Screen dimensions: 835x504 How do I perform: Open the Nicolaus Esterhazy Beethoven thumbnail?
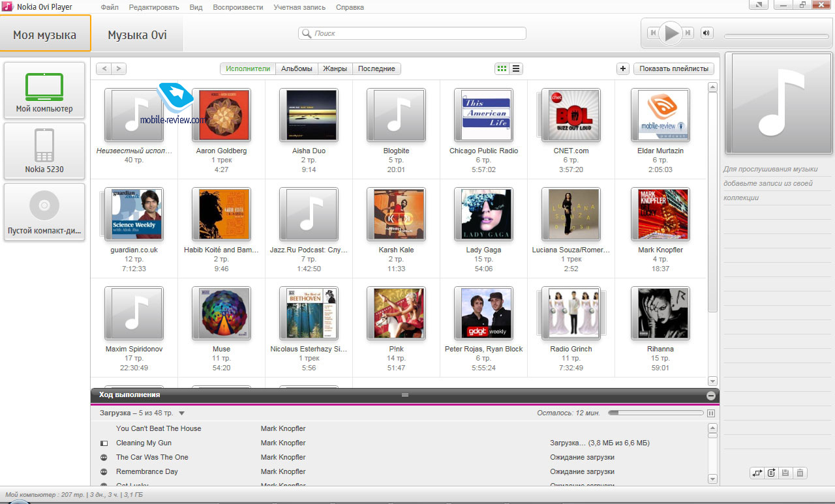(309, 314)
